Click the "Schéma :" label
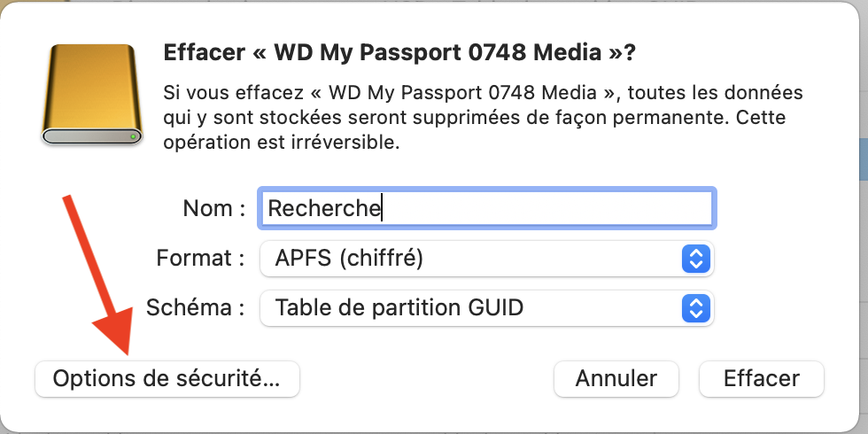This screenshot has width=868, height=434. click(x=195, y=308)
